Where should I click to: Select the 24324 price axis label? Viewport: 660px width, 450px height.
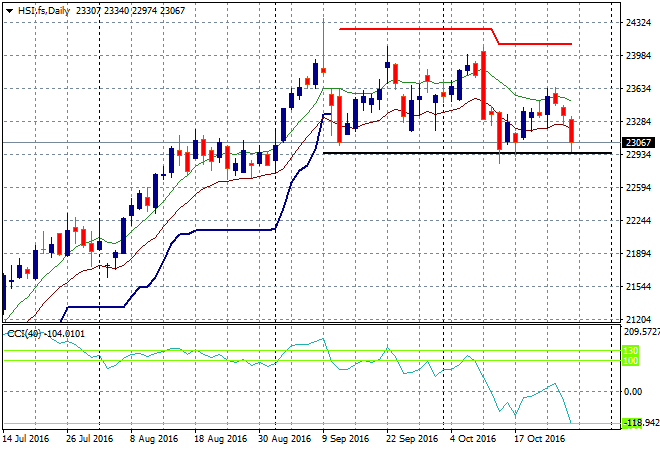click(x=639, y=23)
